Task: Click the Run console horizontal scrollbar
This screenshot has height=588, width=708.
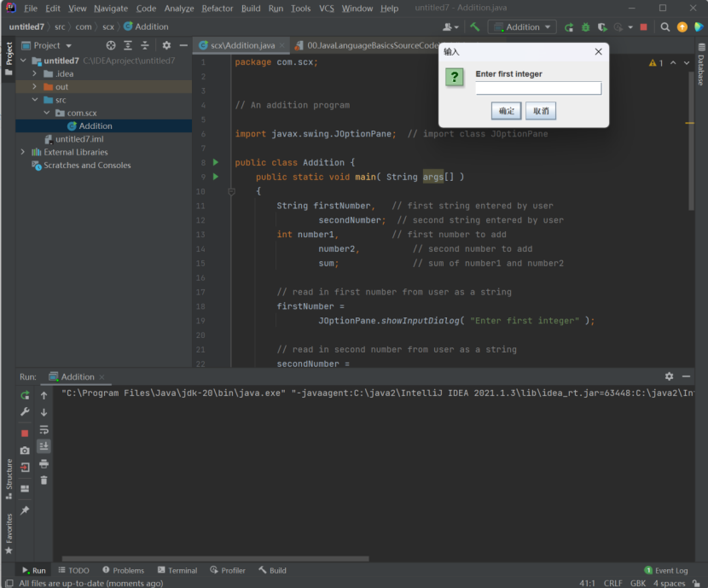Action: [215, 559]
